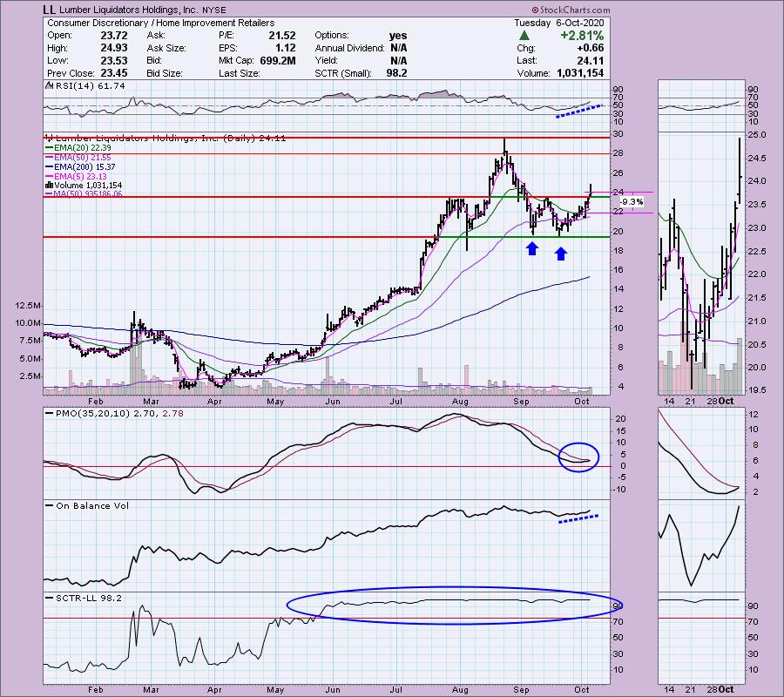Image resolution: width=784 pixels, height=697 pixels.
Task: Click the Chg value +0.66
Action: (590, 48)
